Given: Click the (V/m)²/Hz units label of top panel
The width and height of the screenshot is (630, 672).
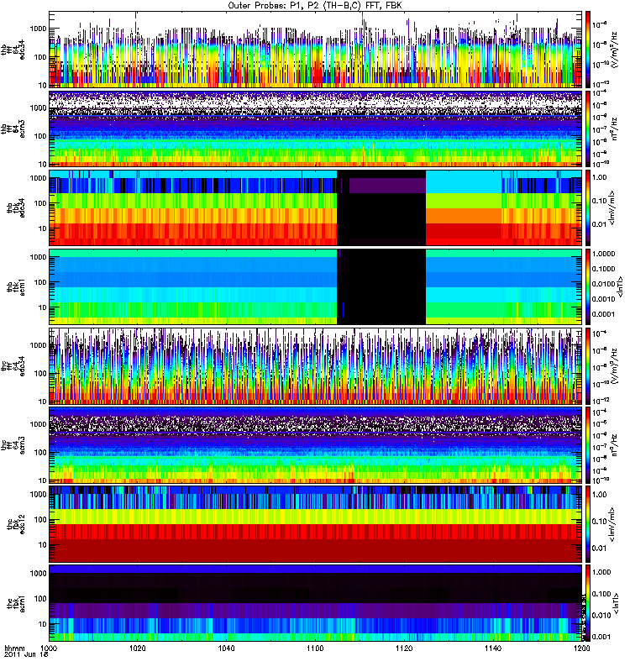Looking at the screenshot, I should coord(621,49).
